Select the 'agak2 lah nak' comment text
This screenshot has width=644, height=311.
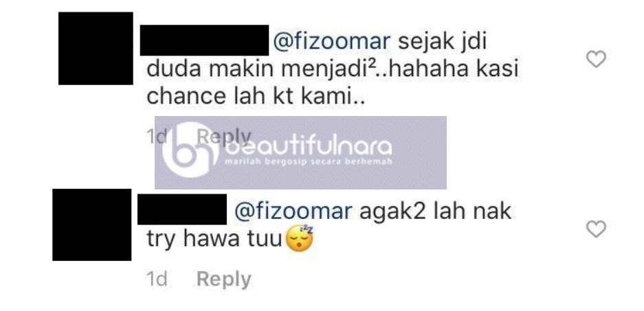pyautogui.click(x=435, y=212)
